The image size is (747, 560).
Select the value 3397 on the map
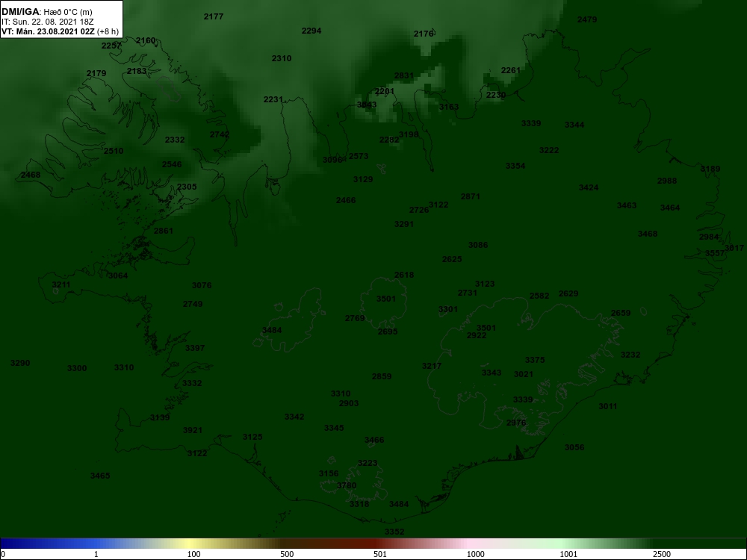pyautogui.click(x=195, y=348)
